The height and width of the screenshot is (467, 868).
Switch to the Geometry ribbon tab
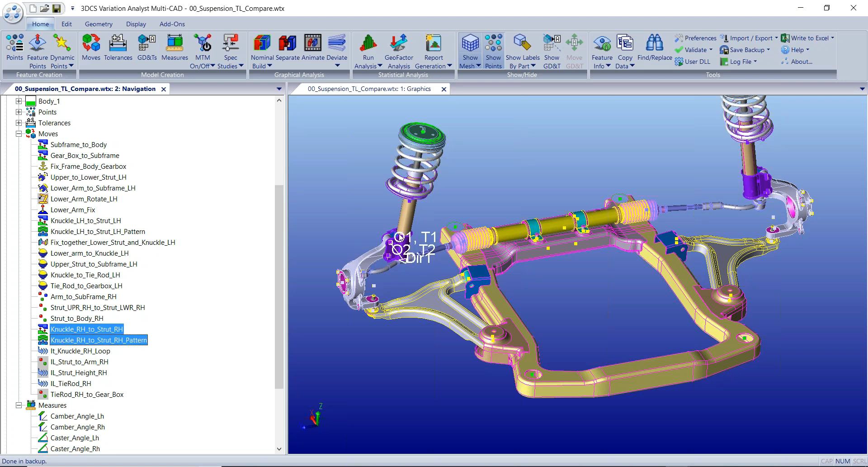pos(98,24)
